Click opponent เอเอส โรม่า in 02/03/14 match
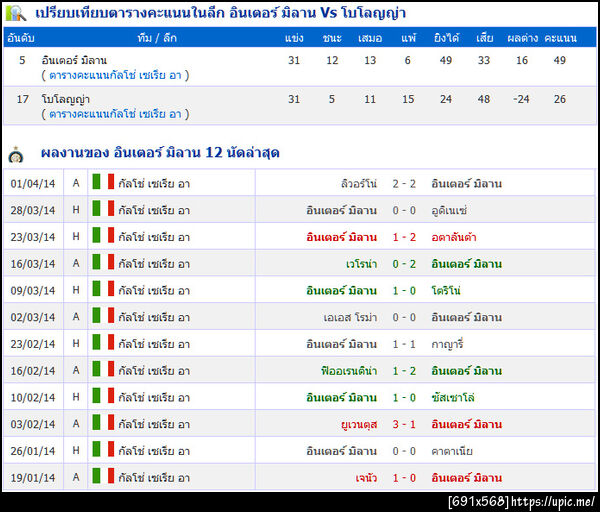Screen dimensions: 600x512 click(x=351, y=318)
